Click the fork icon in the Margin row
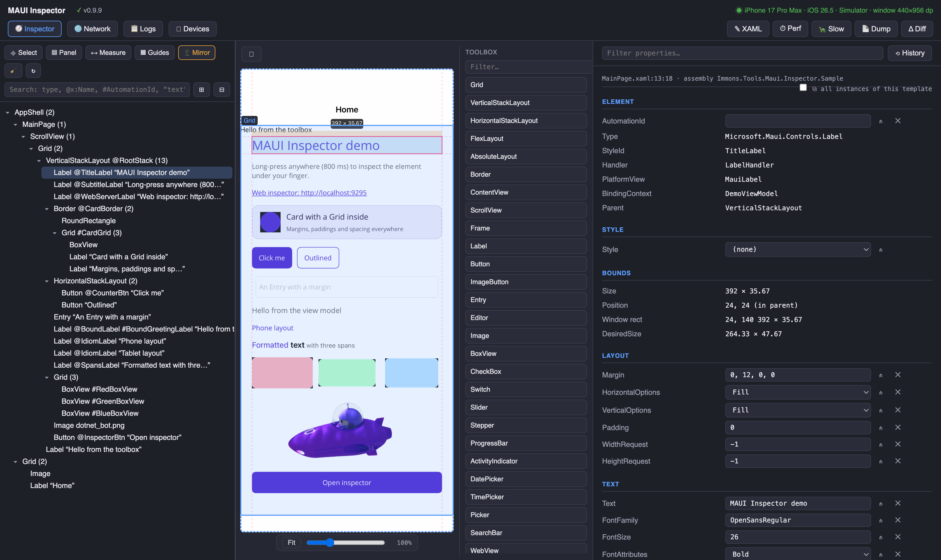 pyautogui.click(x=881, y=375)
